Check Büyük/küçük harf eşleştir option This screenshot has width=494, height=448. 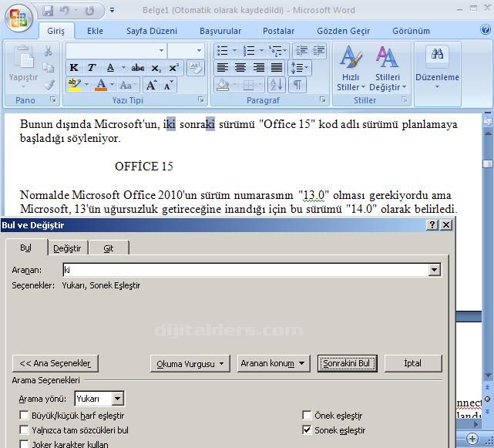(x=24, y=416)
